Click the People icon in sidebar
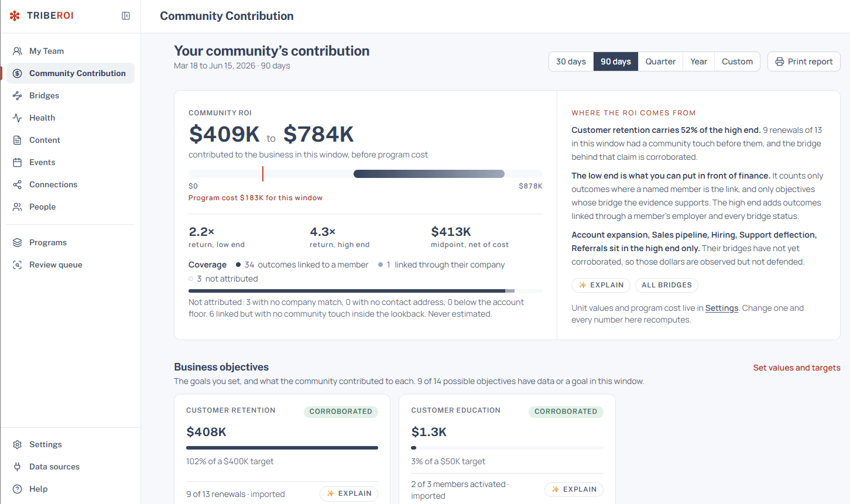This screenshot has width=850, height=504. coord(18,207)
